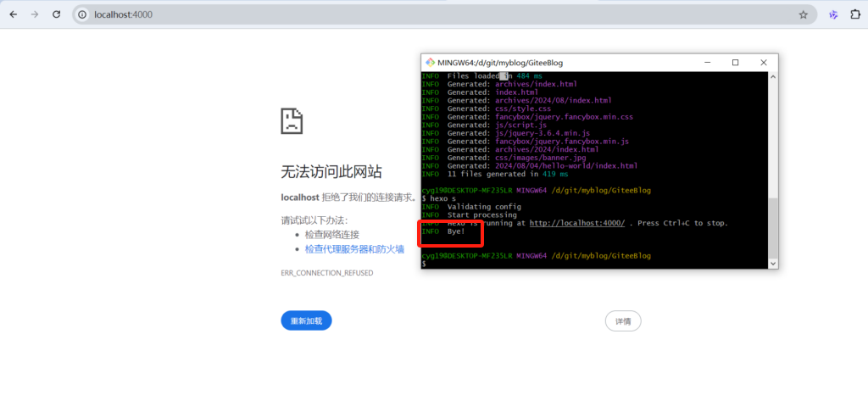Go back in browser history
This screenshot has height=401, width=868.
click(14, 15)
